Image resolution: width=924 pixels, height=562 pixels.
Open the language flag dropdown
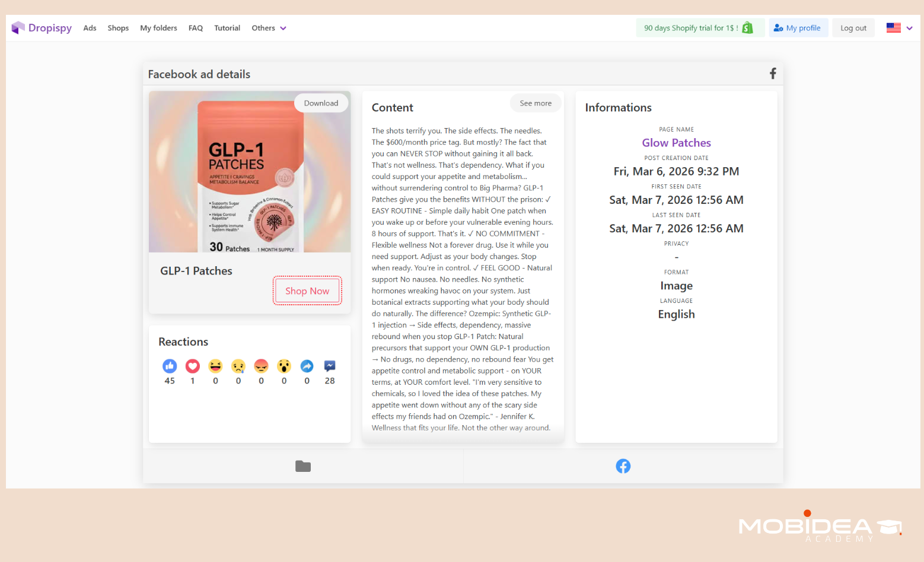[x=898, y=27]
